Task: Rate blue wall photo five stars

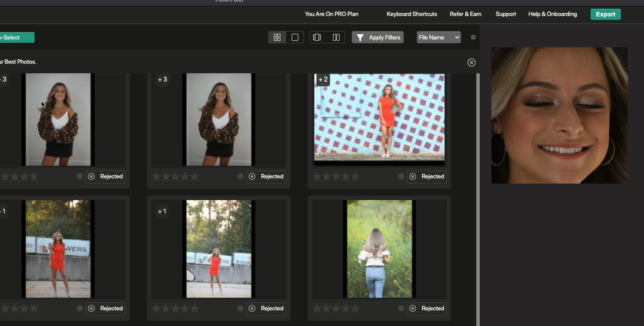Action: coord(355,176)
